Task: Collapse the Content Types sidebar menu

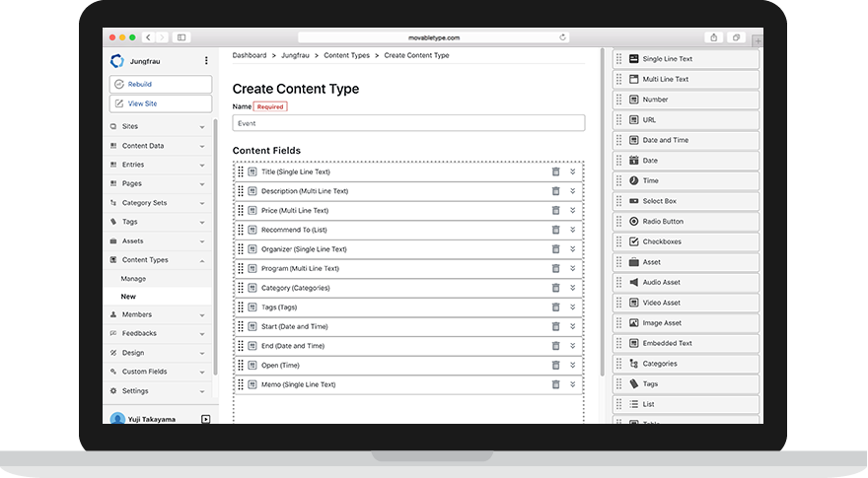Action: click(x=158, y=259)
